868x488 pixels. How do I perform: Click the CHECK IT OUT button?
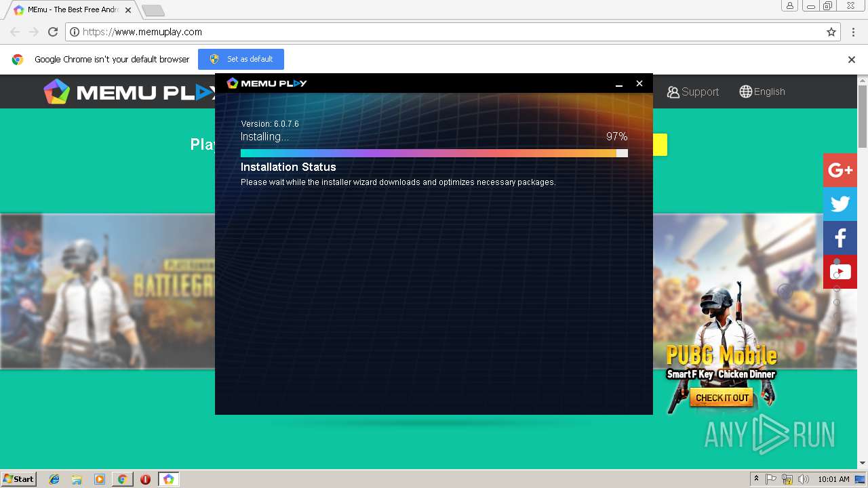(x=722, y=398)
